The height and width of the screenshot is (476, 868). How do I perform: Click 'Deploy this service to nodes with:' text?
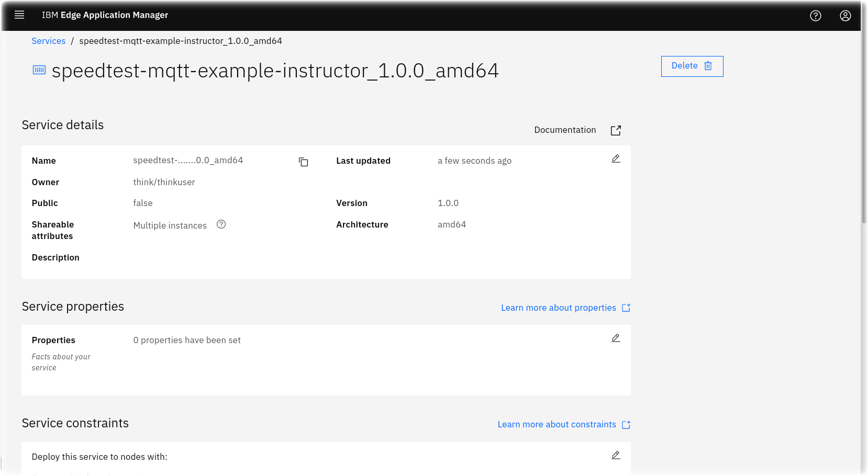tap(99, 457)
